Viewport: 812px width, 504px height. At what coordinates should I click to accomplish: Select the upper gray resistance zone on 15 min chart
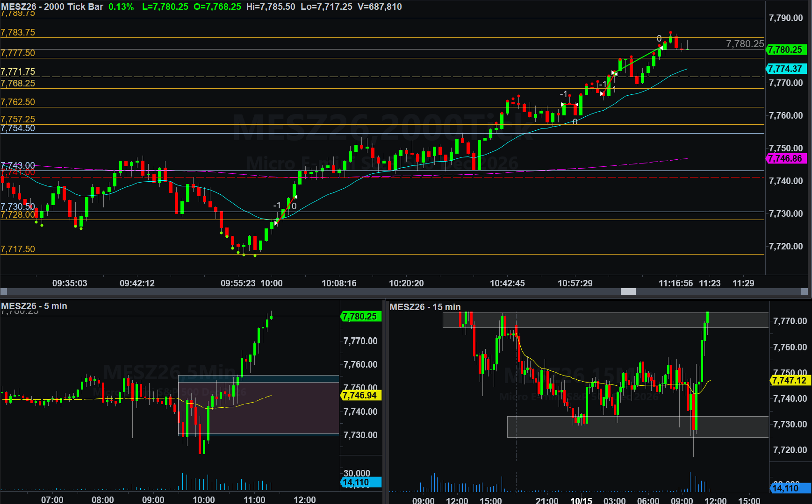[x=605, y=320]
